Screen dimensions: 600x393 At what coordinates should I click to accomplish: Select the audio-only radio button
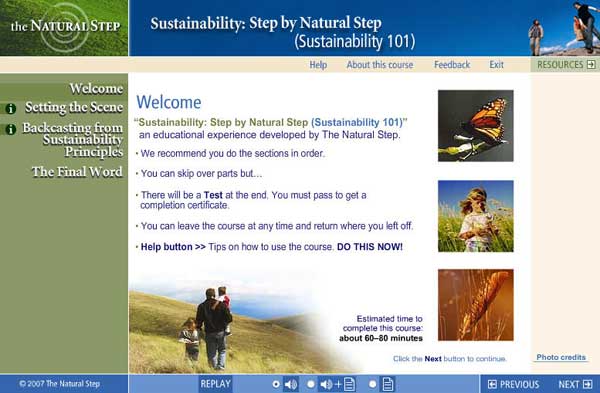coord(276,384)
